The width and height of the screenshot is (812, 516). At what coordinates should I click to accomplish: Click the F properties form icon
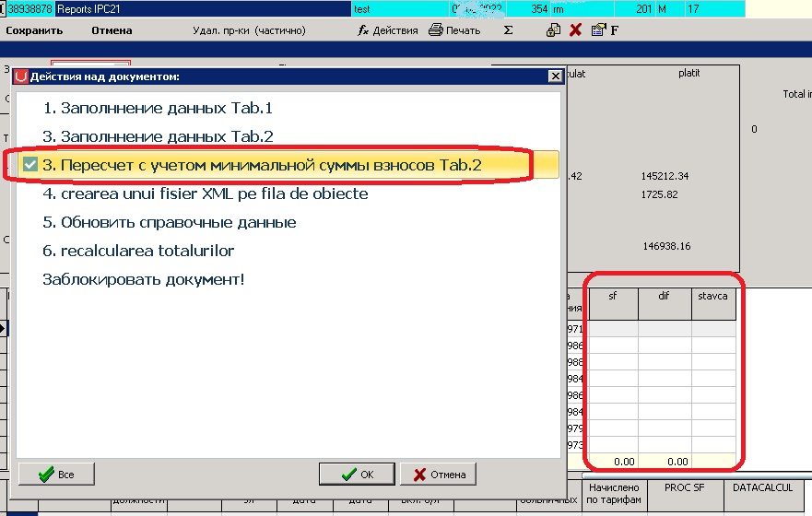[x=605, y=30]
